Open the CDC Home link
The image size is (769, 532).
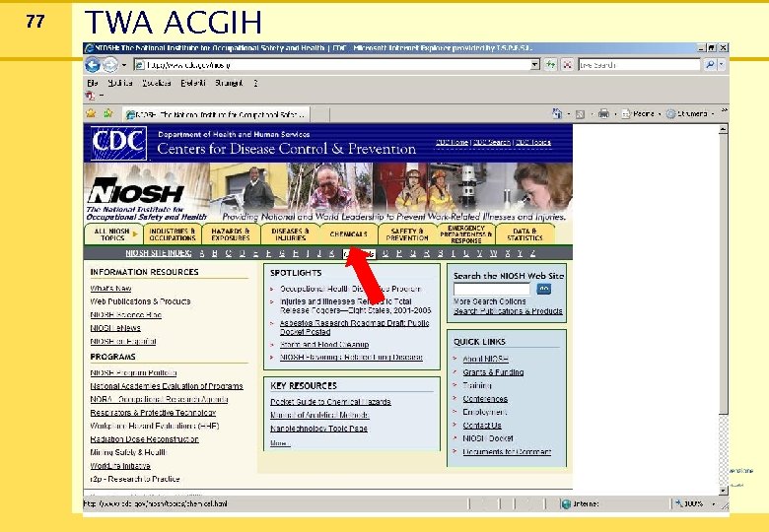click(x=452, y=142)
